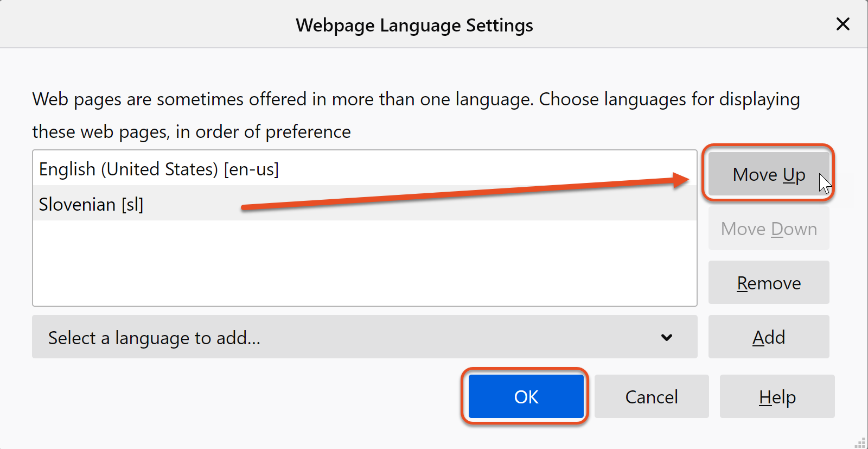Click blank title bar area left of title
This screenshot has height=449, width=868.
[x=136, y=24]
